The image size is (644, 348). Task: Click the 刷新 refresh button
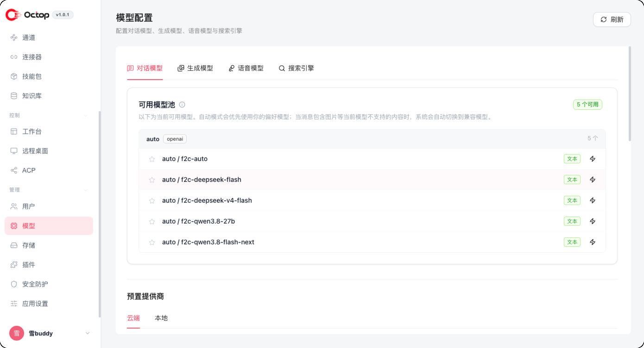[612, 19]
